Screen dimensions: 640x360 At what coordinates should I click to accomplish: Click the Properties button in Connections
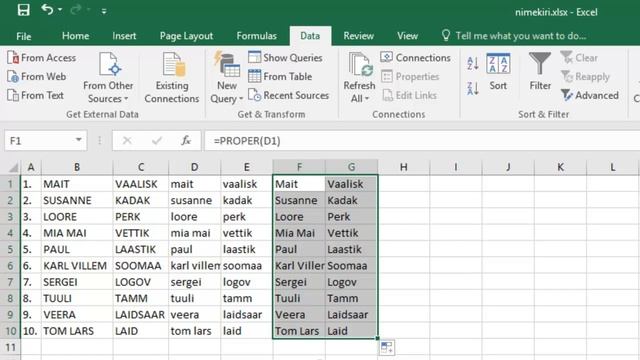pyautogui.click(x=410, y=77)
